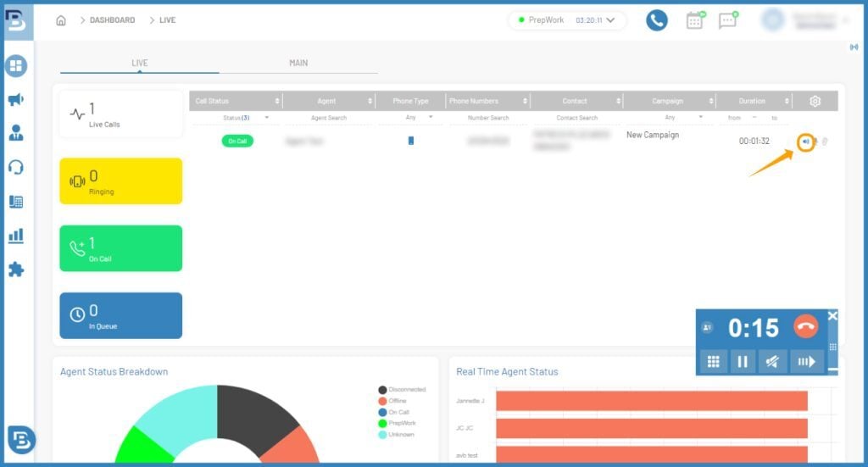This screenshot has height=467, width=868.
Task: Open the fax/phone system sidebar icon
Action: tap(16, 202)
